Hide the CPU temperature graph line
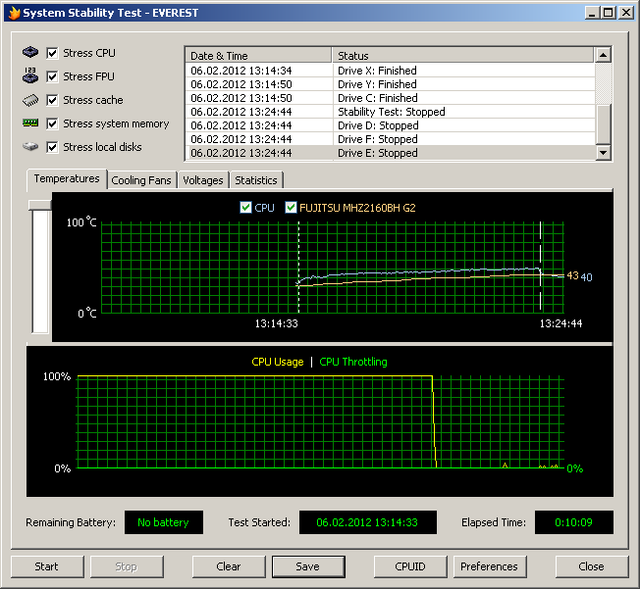Viewport: 640px width, 589px height. pos(246,207)
